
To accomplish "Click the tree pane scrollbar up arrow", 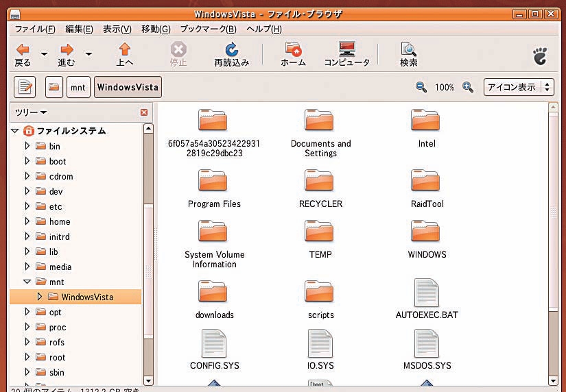I will pos(148,128).
